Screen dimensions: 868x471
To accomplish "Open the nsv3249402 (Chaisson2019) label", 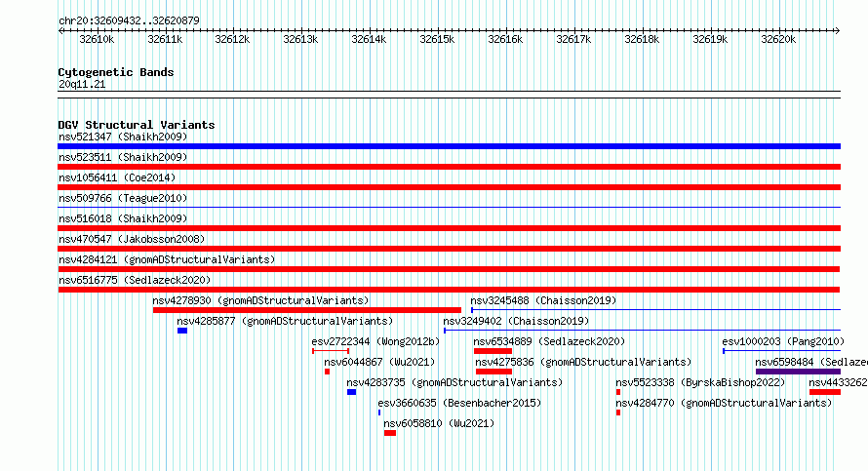I will [x=516, y=321].
